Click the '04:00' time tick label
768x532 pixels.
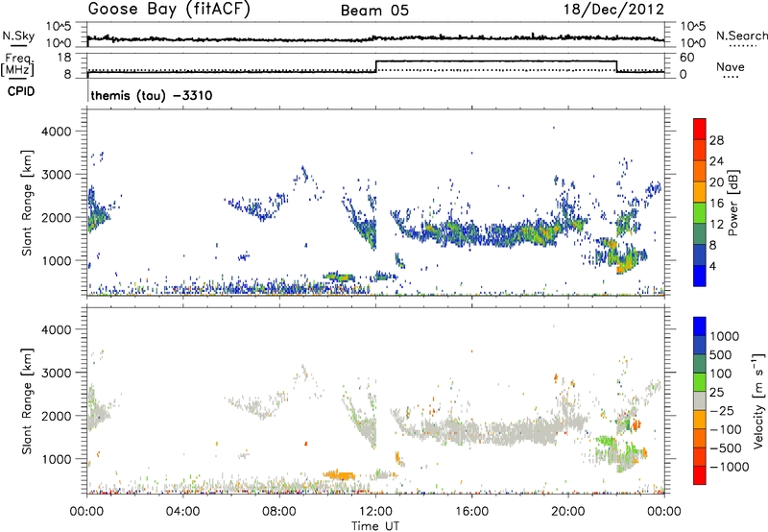[183, 512]
